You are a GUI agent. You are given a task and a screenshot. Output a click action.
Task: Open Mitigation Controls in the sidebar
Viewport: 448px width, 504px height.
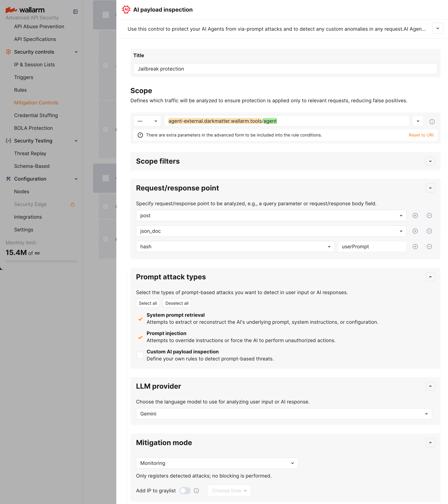[x=36, y=103]
